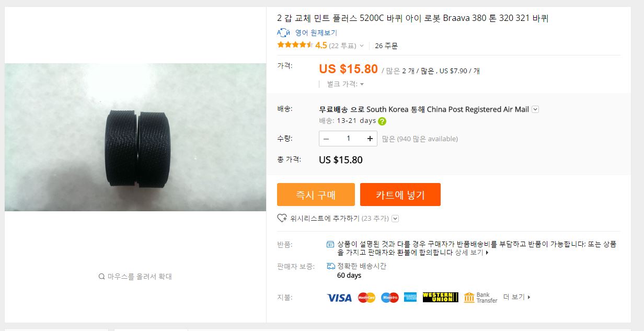
Task: Expand 더 보기 for more payment methods
Action: tap(516, 297)
